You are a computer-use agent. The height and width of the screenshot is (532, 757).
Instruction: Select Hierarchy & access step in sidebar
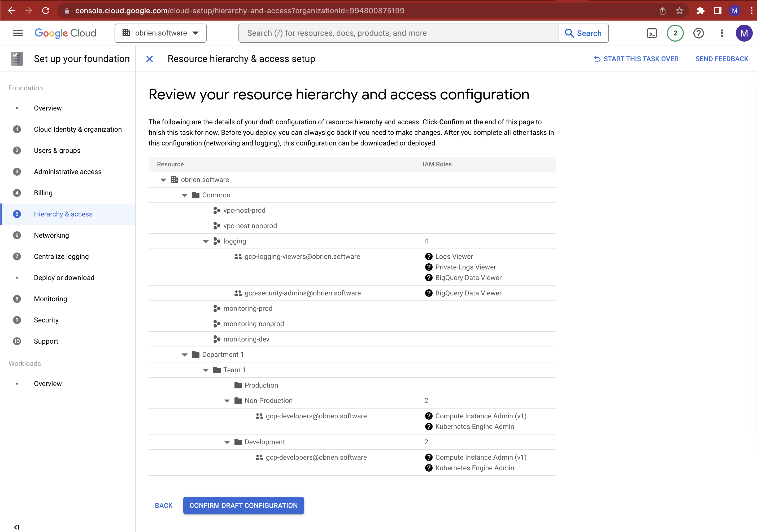tap(63, 214)
